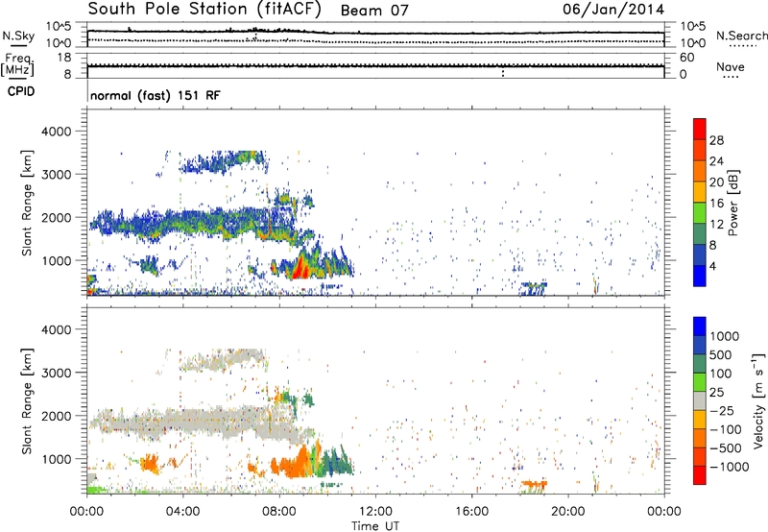Click the 'normal (fast) 151 RF' text
This screenshot has width=768, height=532.
click(x=156, y=95)
